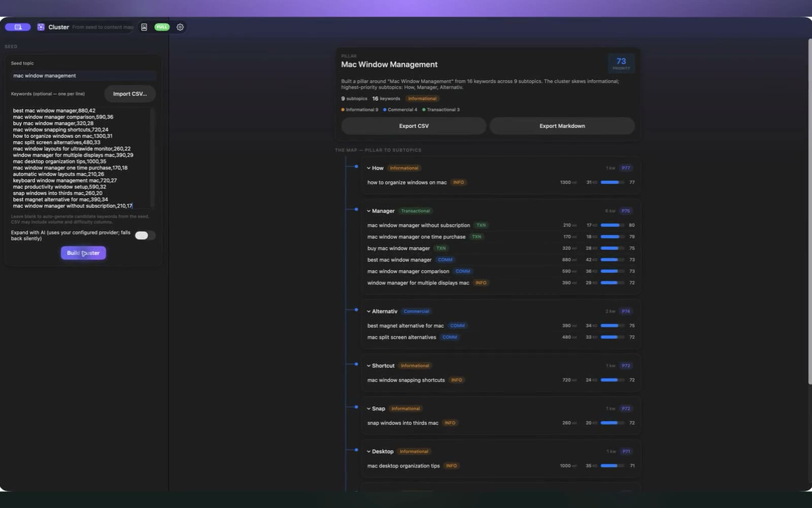
Task: Select 'mac window snapping shortcuts' map row
Action: point(500,380)
